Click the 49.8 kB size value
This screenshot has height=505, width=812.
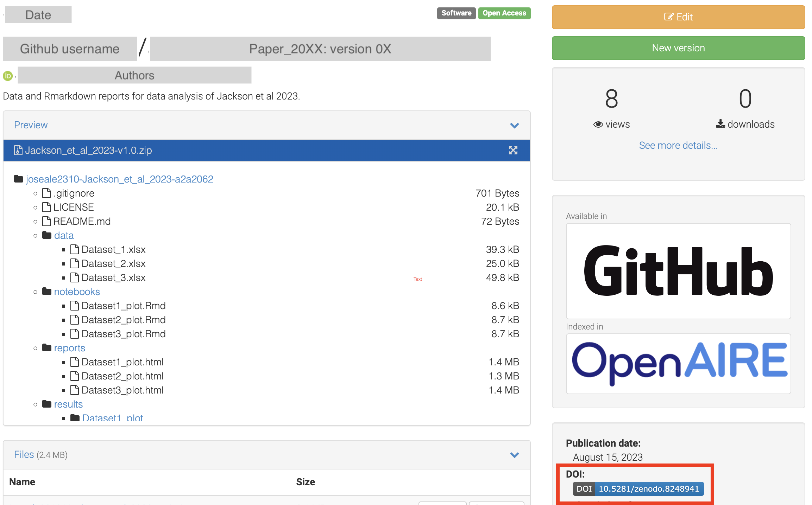coord(502,277)
